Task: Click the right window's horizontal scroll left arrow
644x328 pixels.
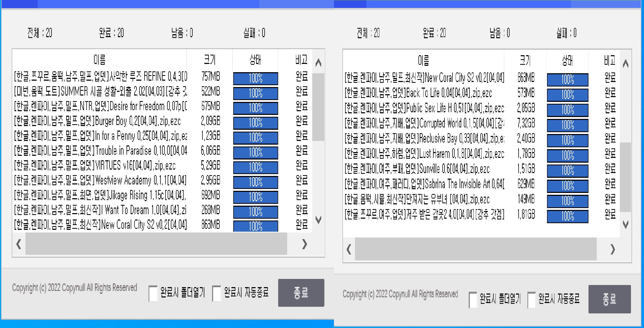Action: pos(349,249)
